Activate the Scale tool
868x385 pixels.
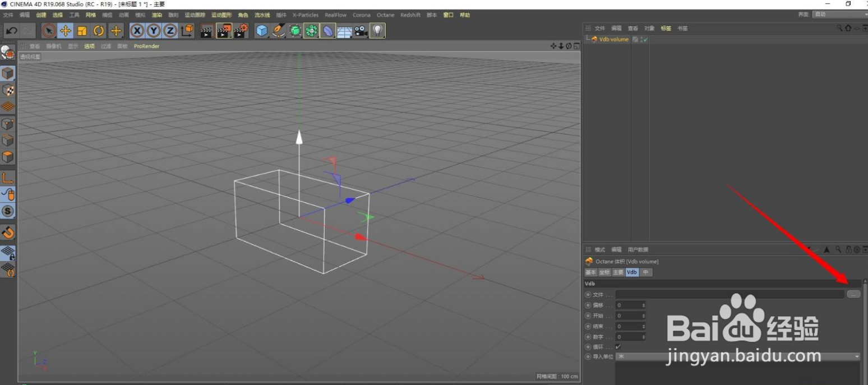[x=82, y=31]
